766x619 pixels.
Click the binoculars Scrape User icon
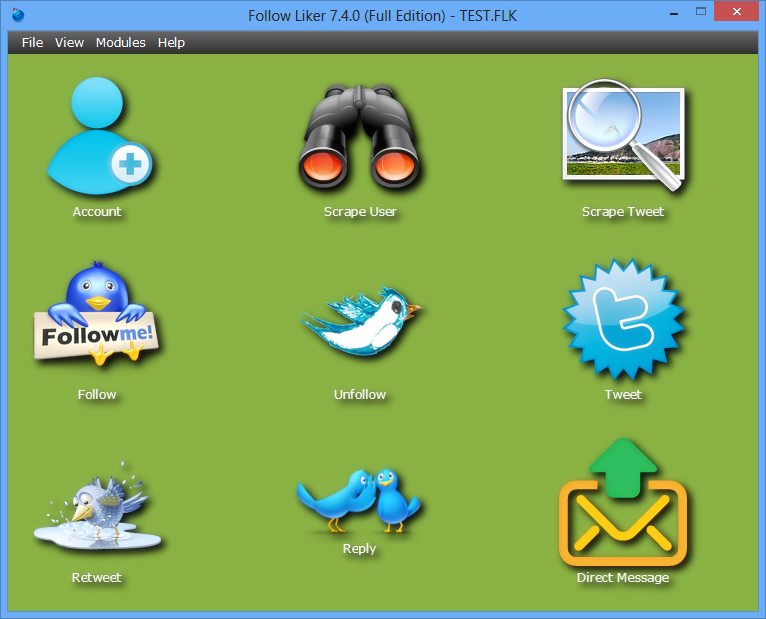tap(360, 137)
